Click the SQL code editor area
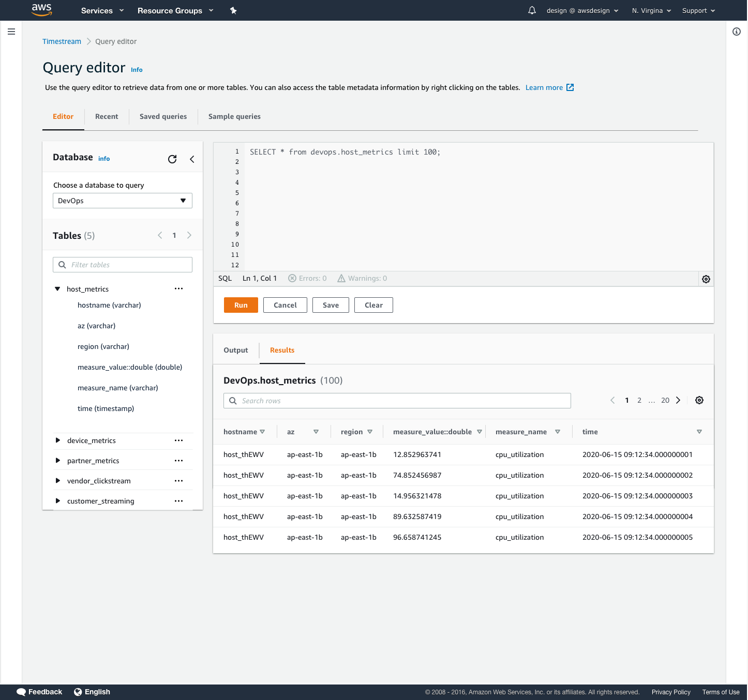Image resolution: width=748 pixels, height=700 pixels. 478,207
